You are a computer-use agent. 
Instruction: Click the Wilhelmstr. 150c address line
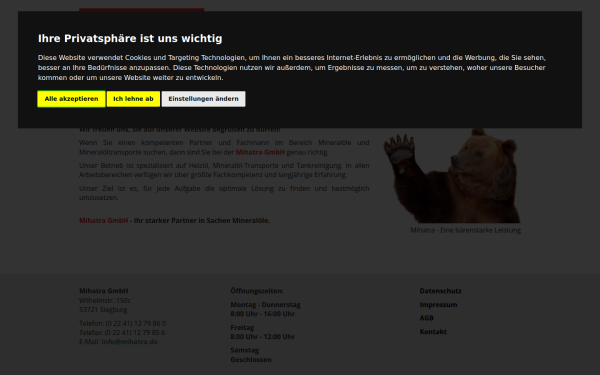point(105,300)
